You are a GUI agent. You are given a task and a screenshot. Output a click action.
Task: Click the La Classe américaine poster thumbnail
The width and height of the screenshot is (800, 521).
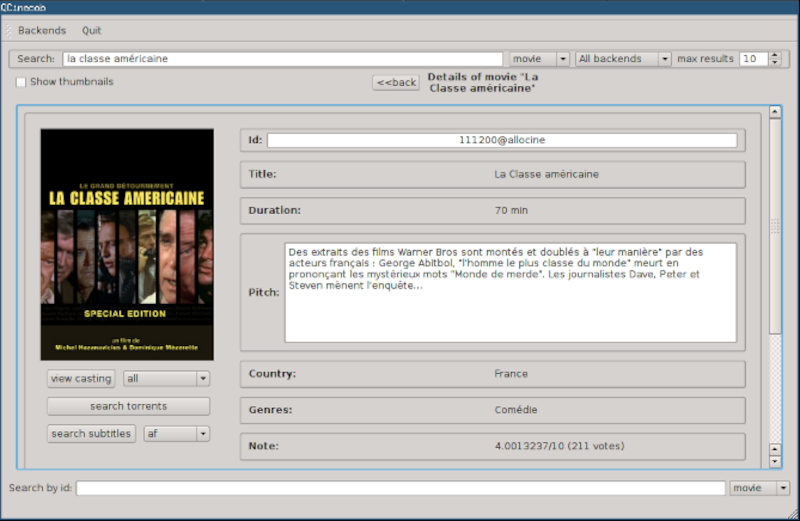pos(127,244)
